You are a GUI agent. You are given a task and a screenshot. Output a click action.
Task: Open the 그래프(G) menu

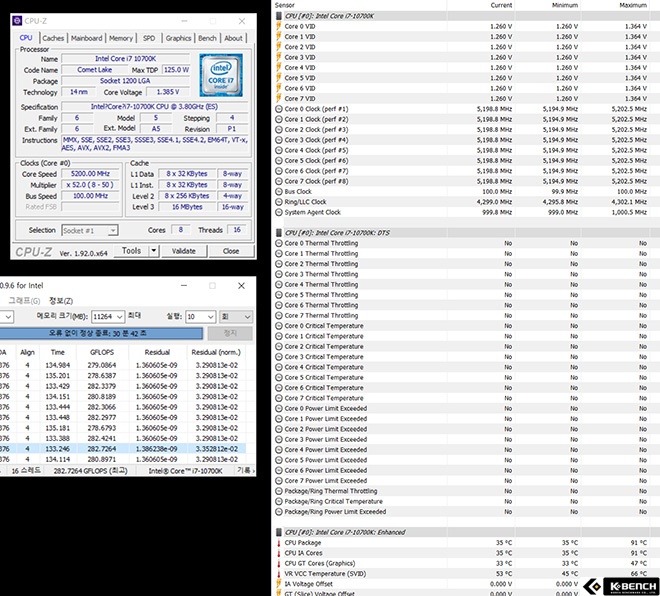pos(24,301)
